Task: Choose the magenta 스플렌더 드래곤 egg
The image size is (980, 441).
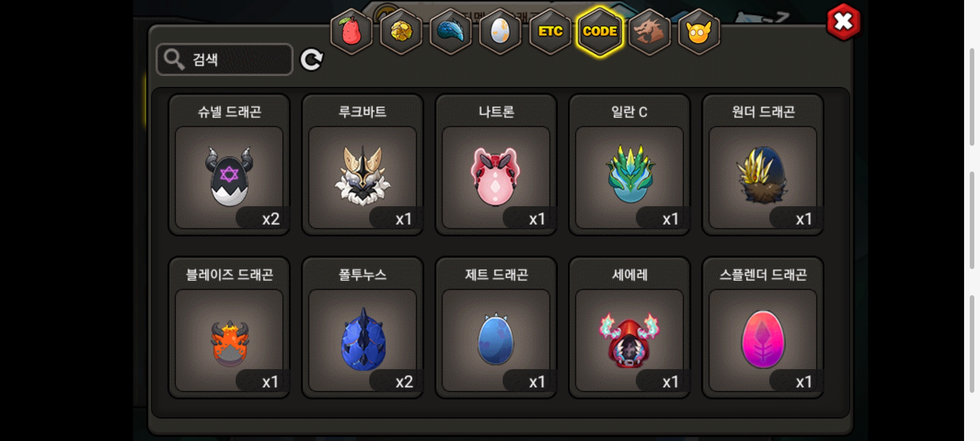Action: click(x=763, y=327)
